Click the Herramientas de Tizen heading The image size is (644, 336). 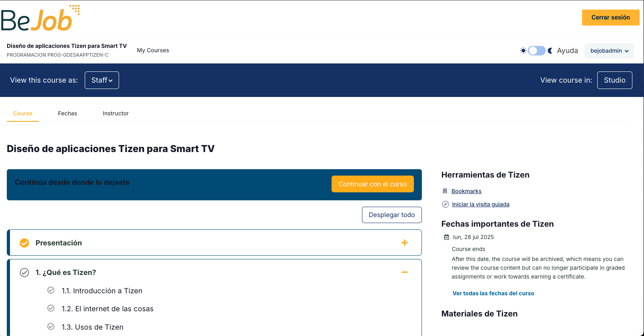pyautogui.click(x=485, y=175)
